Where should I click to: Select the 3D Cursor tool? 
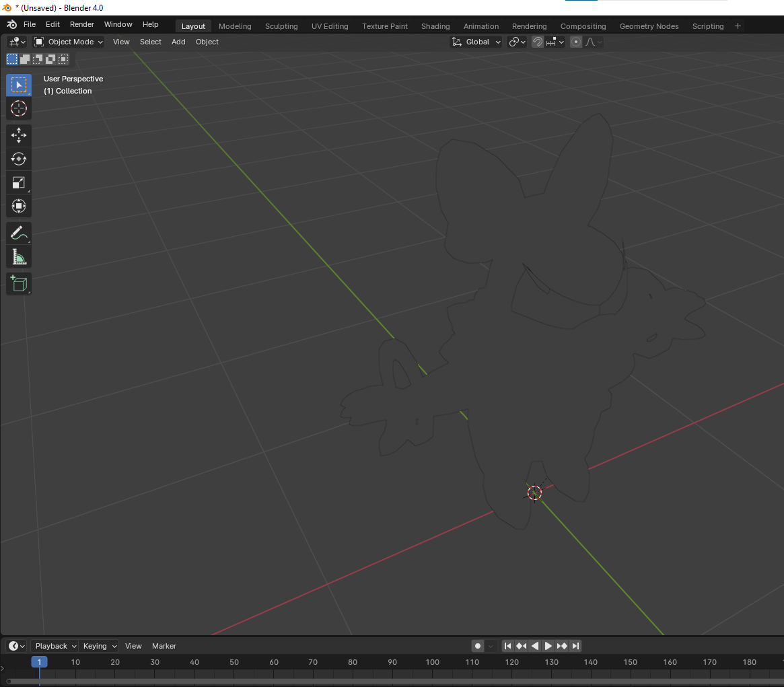pos(19,108)
